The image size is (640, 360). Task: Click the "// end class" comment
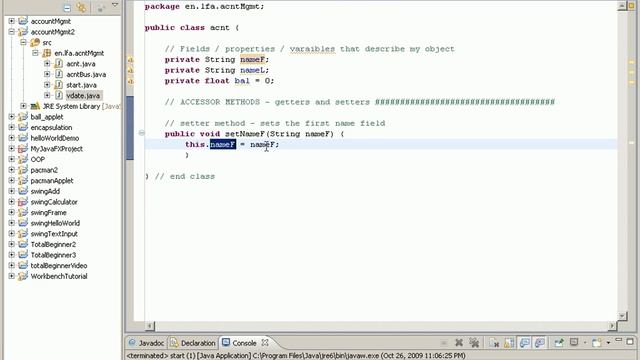(x=185, y=176)
